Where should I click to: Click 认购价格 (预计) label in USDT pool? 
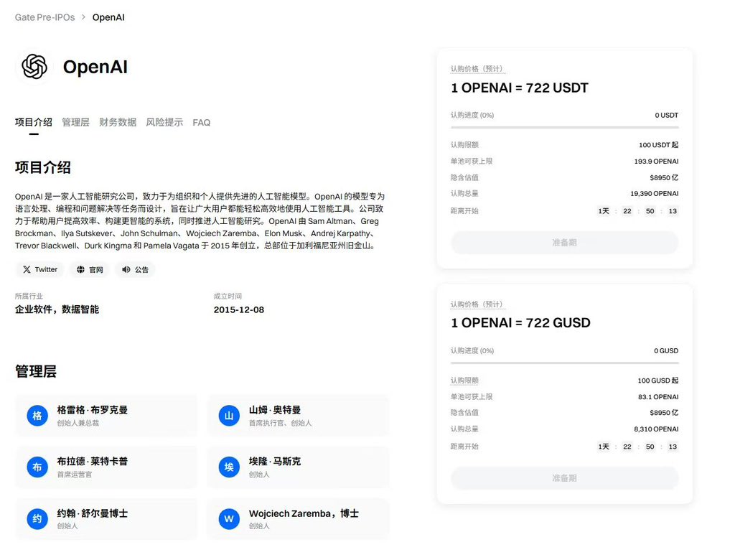[x=477, y=69]
